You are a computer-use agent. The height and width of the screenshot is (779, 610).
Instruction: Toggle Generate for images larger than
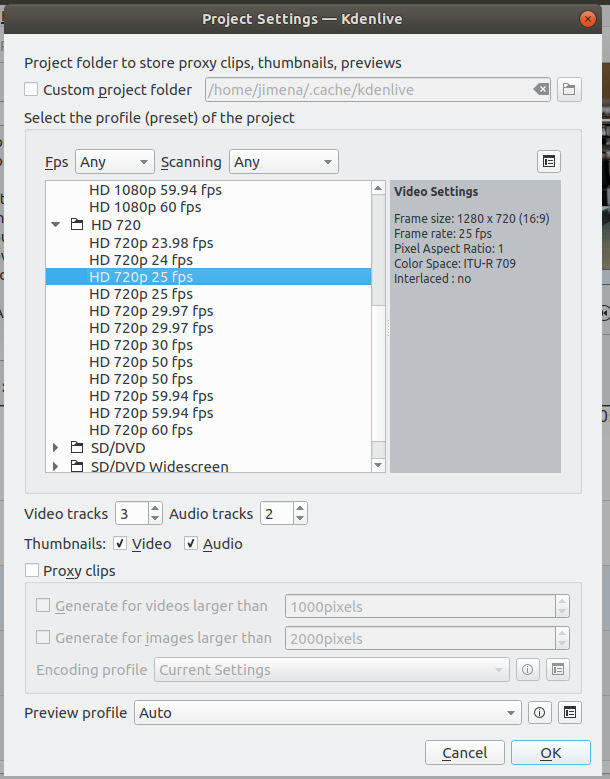[43, 637]
